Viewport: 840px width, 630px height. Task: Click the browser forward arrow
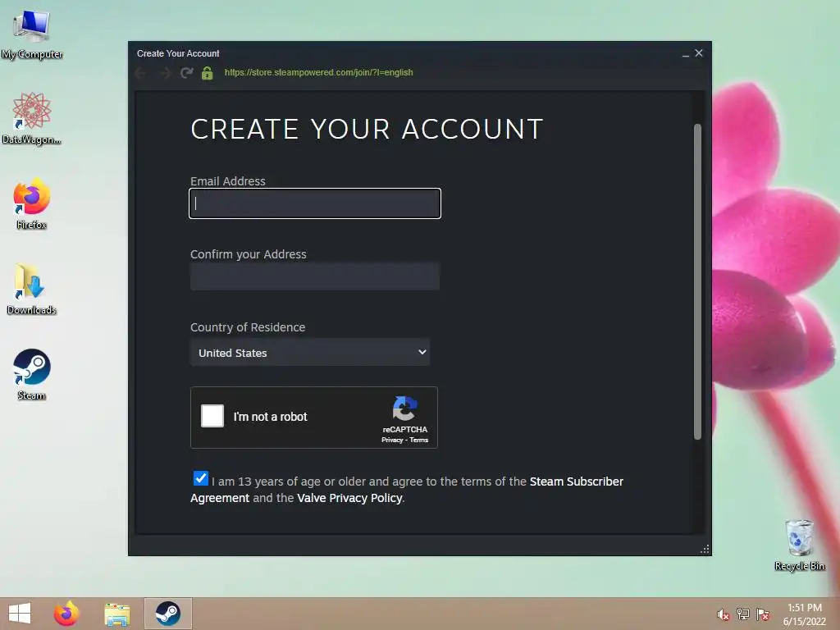tap(164, 73)
